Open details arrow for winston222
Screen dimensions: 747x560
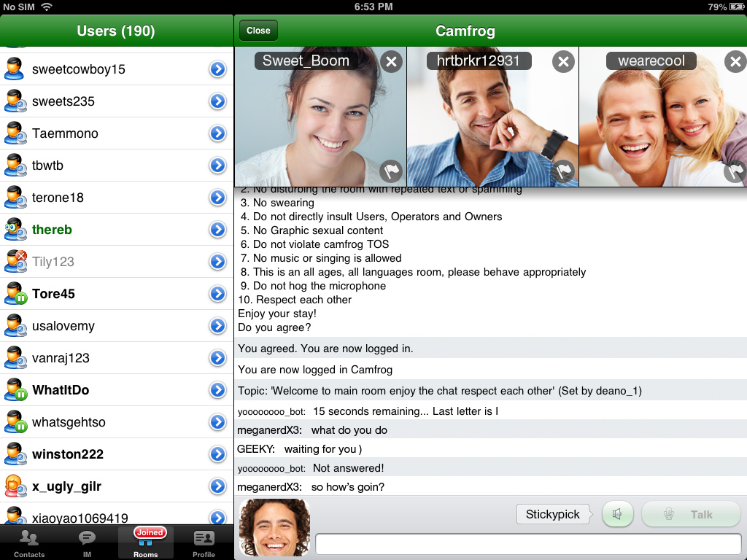217,454
